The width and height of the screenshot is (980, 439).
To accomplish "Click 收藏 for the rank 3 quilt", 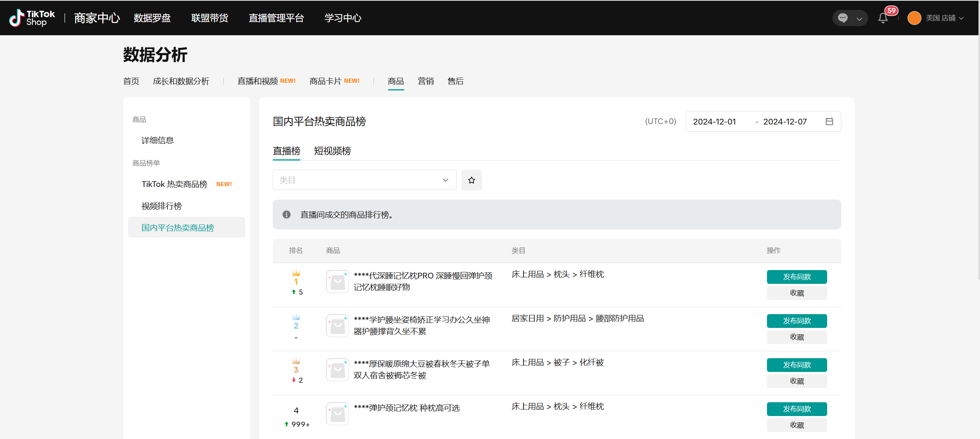I will (x=796, y=381).
